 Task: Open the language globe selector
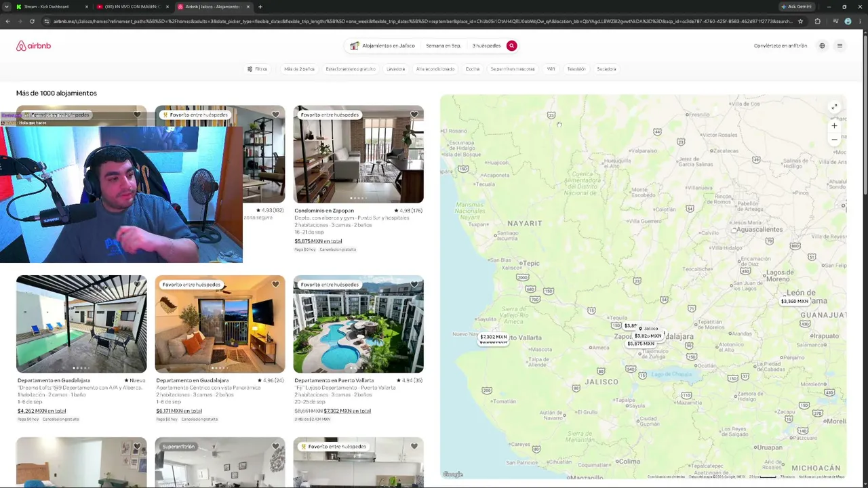(x=822, y=45)
